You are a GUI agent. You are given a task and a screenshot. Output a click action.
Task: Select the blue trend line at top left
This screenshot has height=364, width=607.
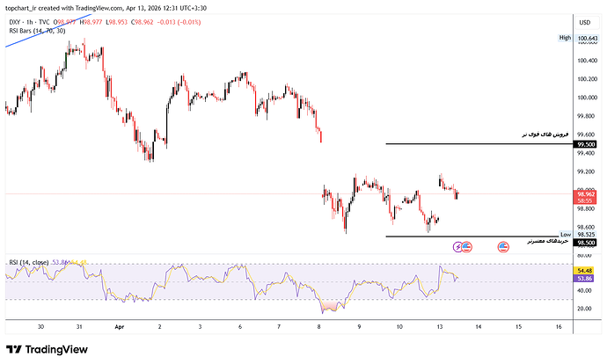point(48,31)
